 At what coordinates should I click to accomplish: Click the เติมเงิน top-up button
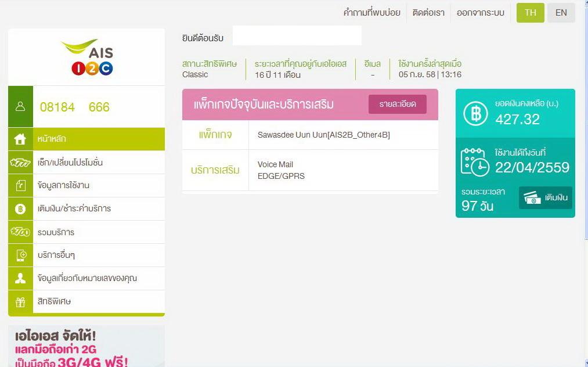[x=546, y=197]
